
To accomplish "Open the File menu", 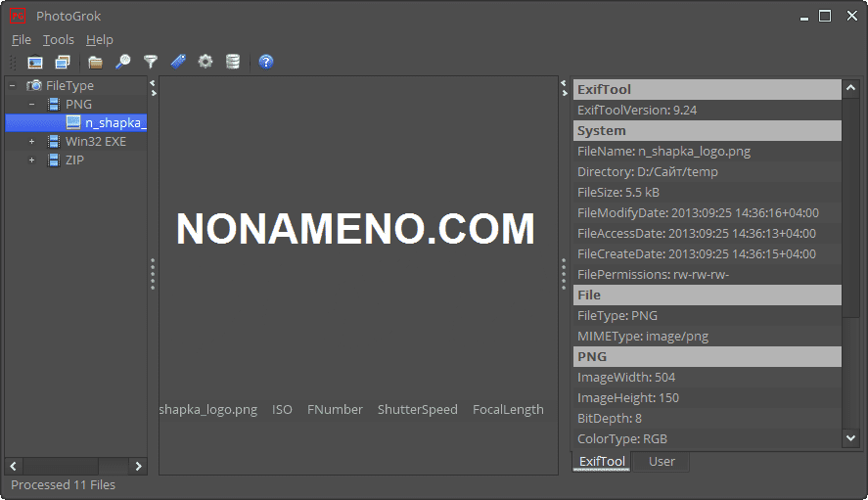I will point(21,40).
